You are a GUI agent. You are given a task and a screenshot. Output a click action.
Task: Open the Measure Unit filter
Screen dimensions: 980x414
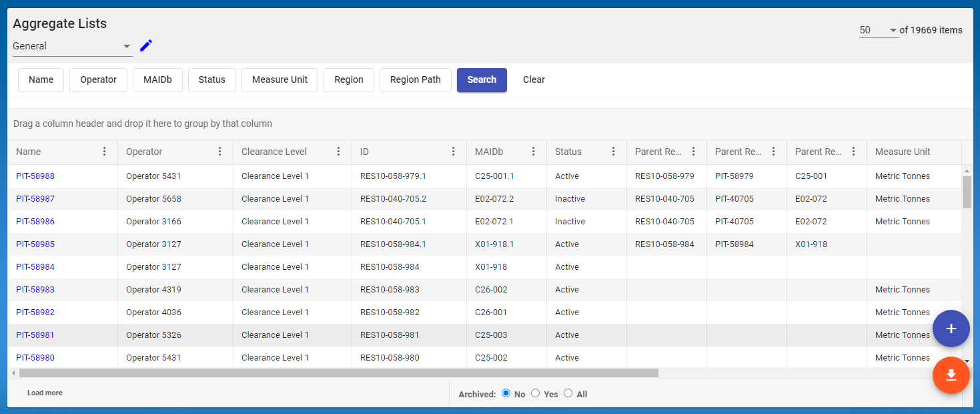coord(280,79)
